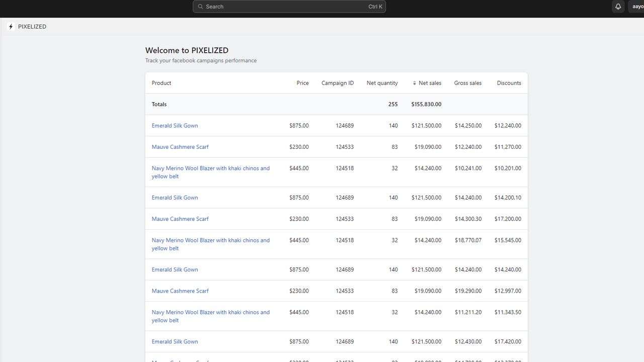Click the Ctrl K shortcut hint in search

pos(375,7)
